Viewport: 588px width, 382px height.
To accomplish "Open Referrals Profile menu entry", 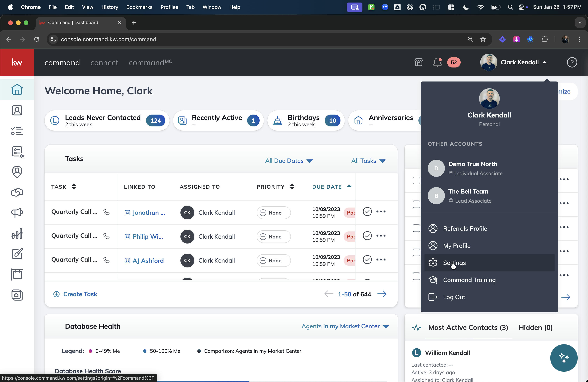I will [489, 228].
